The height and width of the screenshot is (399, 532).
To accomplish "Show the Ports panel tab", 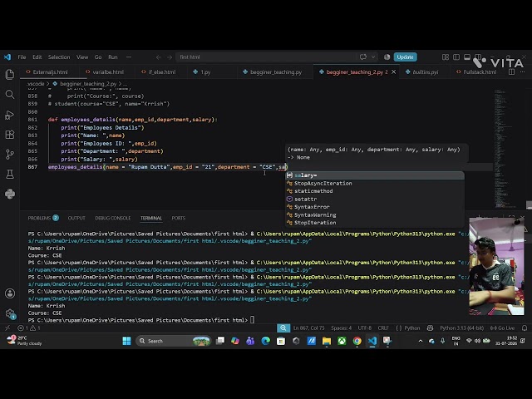I will coord(179,218).
